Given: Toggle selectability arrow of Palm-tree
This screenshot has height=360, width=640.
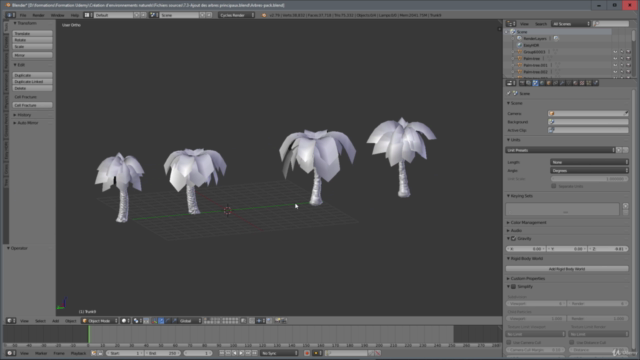Looking at the screenshot, I should [622, 58].
